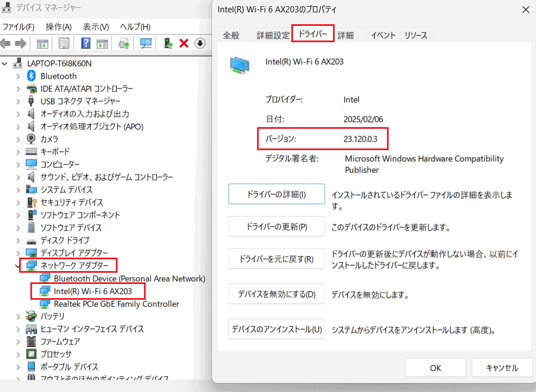Scan for hardware changes via the monitor-magnifier icon
This screenshot has width=536, height=392.
tap(146, 43)
